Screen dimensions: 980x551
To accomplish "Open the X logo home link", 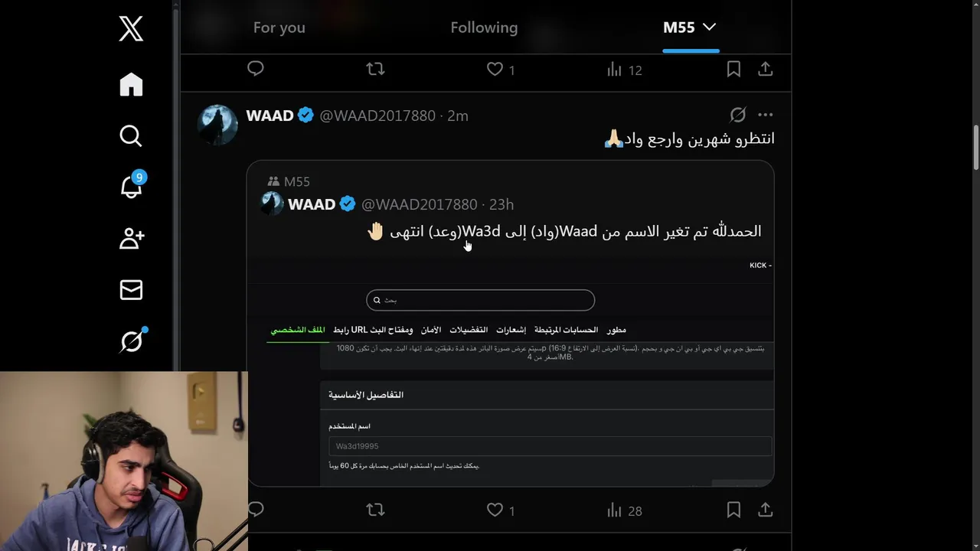I will point(131,29).
